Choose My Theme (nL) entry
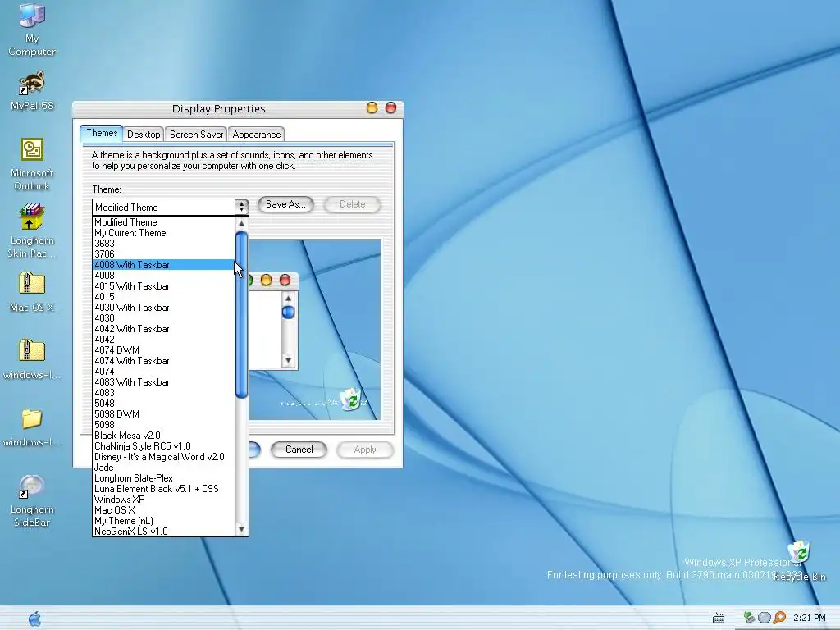The height and width of the screenshot is (630, 840). tap(164, 521)
